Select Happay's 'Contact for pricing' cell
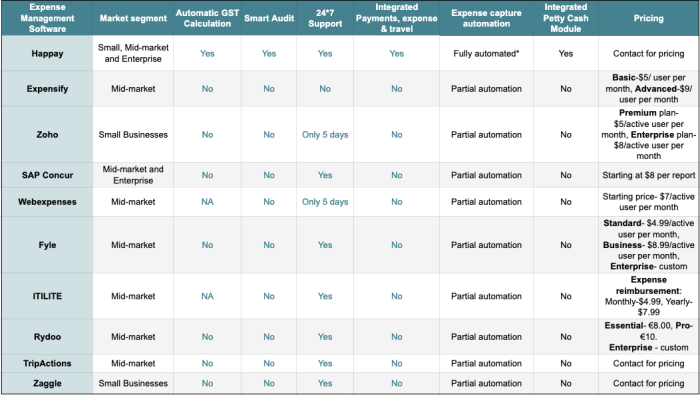The image size is (700, 395). [x=648, y=54]
